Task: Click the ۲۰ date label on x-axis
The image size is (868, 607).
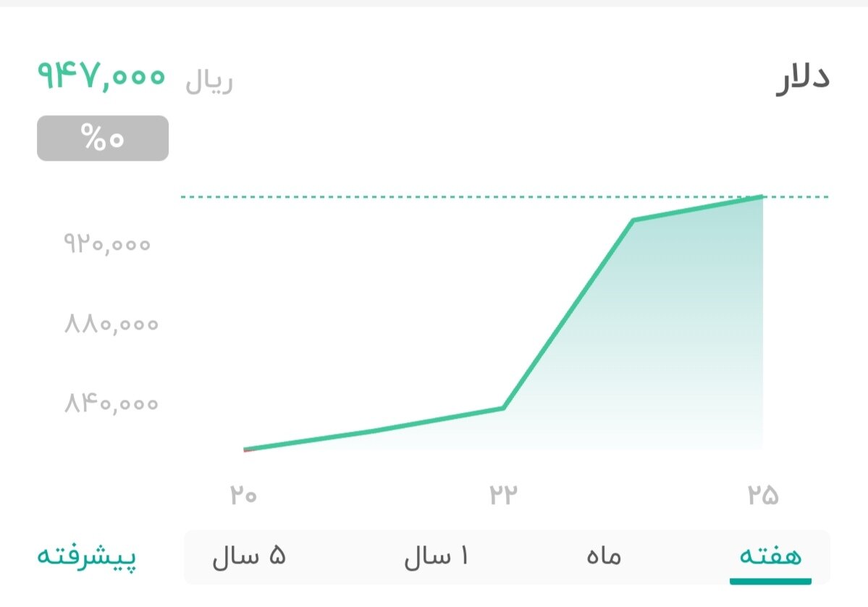Action: pos(245,495)
